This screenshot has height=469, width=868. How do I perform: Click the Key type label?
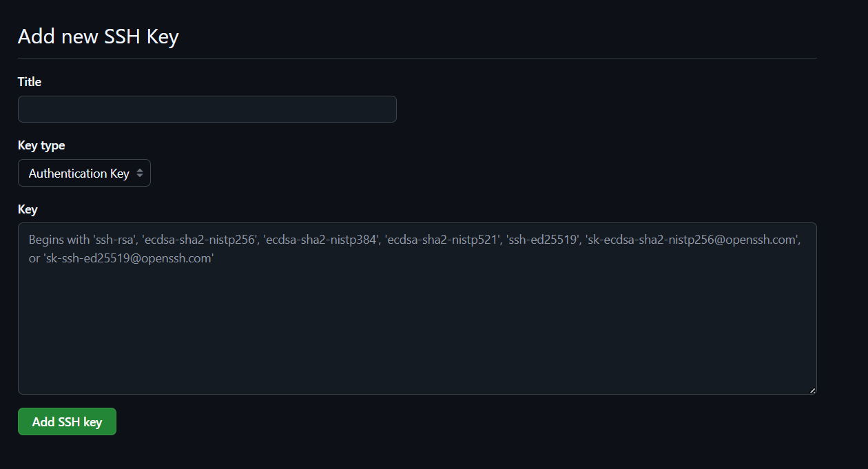41,146
